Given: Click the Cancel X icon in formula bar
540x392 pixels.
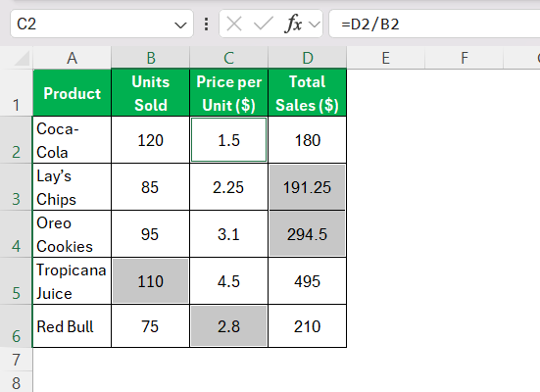Looking at the screenshot, I should coord(234,24).
